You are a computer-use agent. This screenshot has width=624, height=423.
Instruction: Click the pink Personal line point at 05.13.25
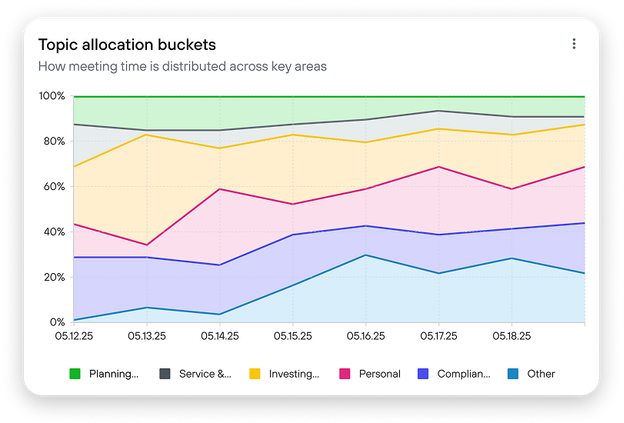tap(147, 245)
